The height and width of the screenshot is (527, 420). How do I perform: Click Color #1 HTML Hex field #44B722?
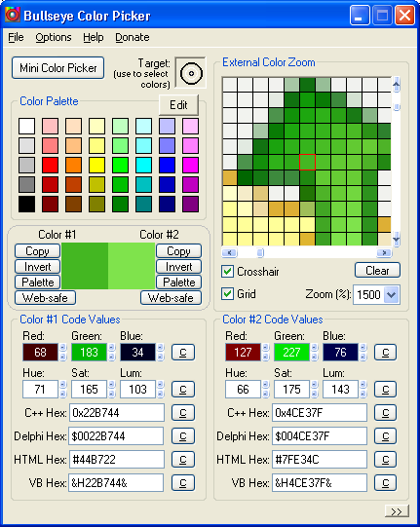coord(117,460)
